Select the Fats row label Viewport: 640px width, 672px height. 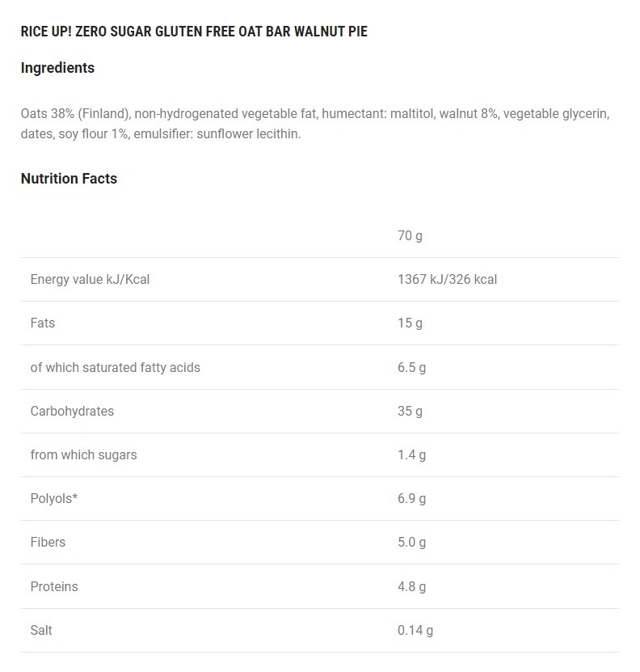(x=43, y=323)
